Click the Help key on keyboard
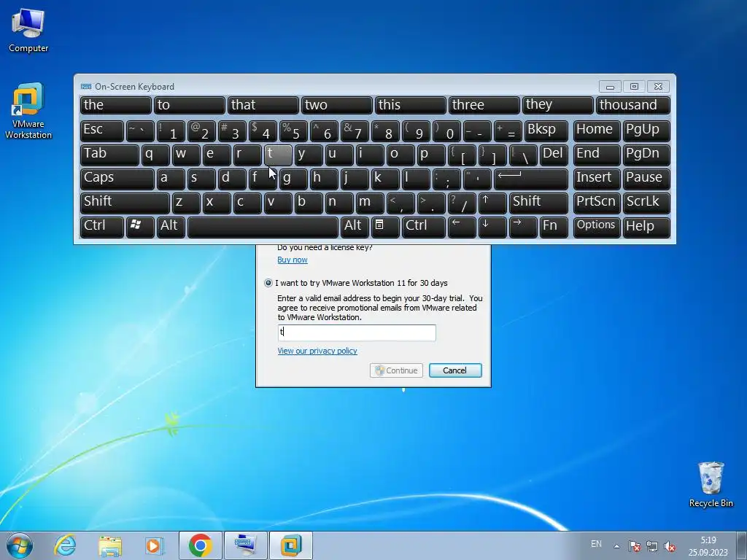 pos(646,227)
